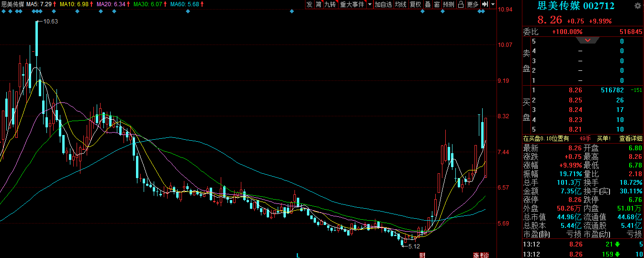Toggle 复权 price adjustment
The height and width of the screenshot is (258, 644).
click(x=415, y=4)
